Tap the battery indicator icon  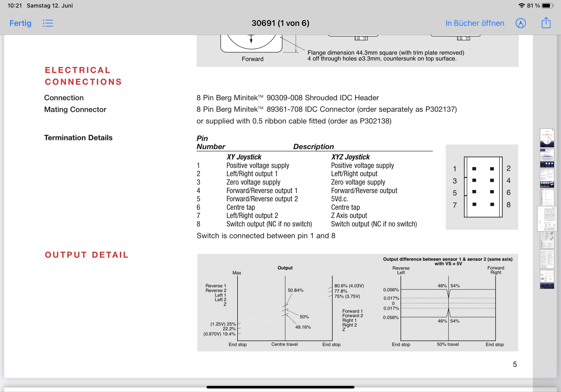click(547, 6)
